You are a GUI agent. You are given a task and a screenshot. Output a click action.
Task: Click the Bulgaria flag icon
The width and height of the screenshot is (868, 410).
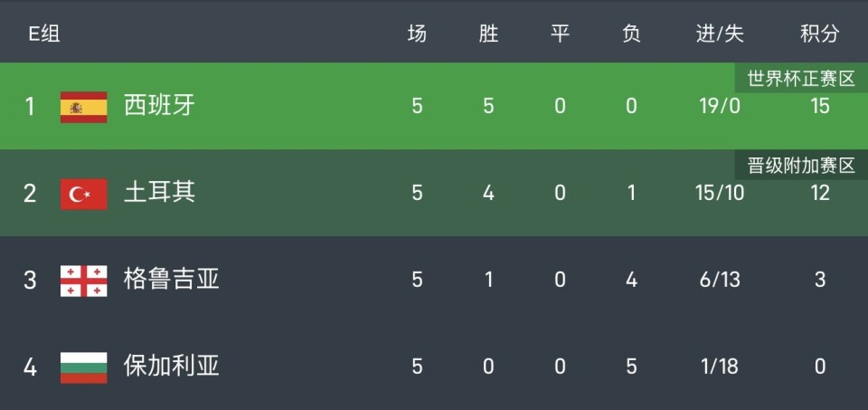83,367
